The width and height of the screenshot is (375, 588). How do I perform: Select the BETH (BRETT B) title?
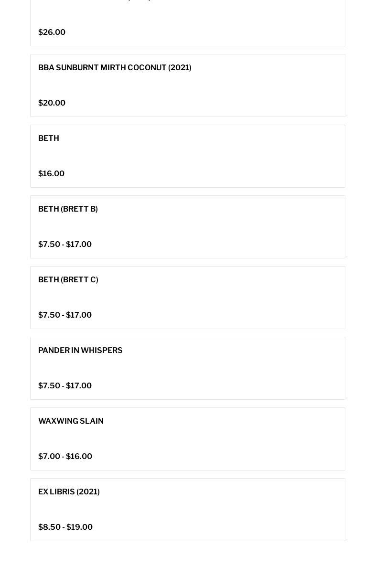[68, 209]
